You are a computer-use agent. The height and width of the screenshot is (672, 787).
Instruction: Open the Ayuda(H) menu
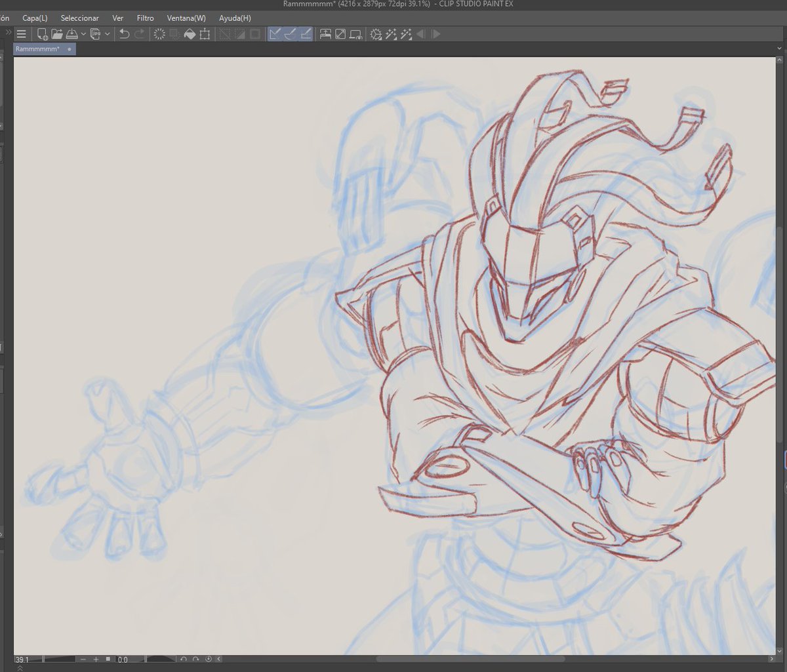235,18
